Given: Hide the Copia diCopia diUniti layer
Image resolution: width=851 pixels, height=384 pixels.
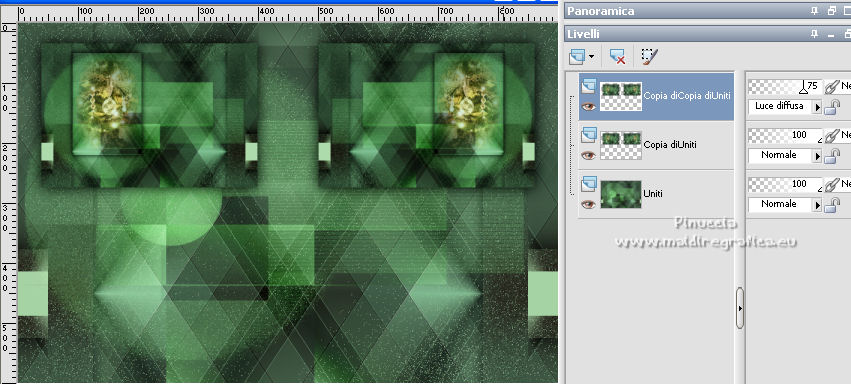Looking at the screenshot, I should (x=588, y=106).
